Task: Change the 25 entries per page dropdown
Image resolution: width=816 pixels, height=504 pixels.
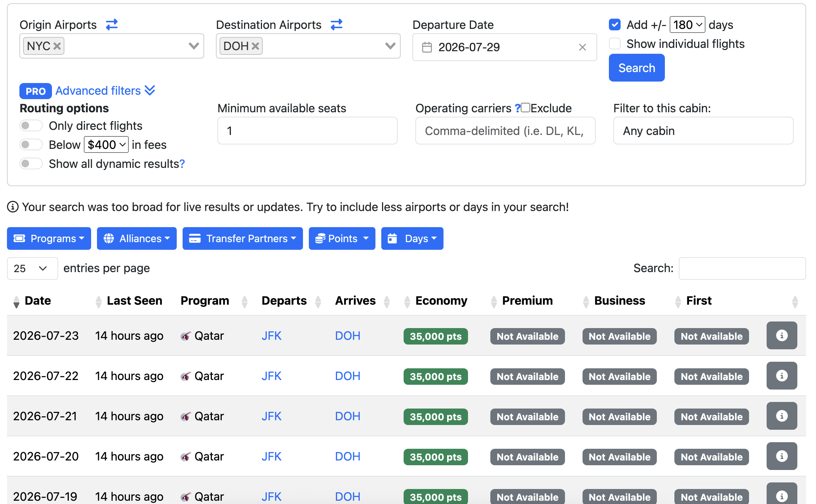Action: coord(32,268)
